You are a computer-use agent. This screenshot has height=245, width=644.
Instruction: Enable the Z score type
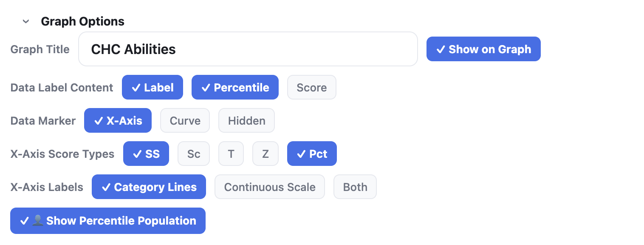click(265, 154)
